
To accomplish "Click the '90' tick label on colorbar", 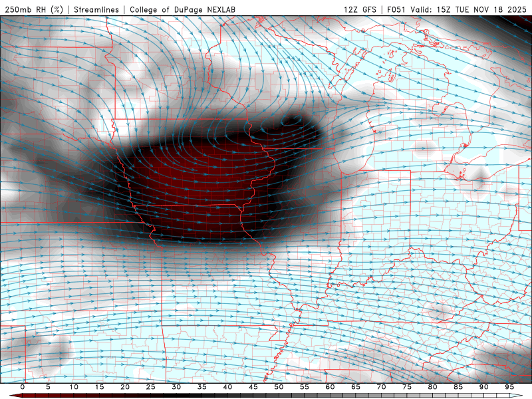I will click(483, 387).
